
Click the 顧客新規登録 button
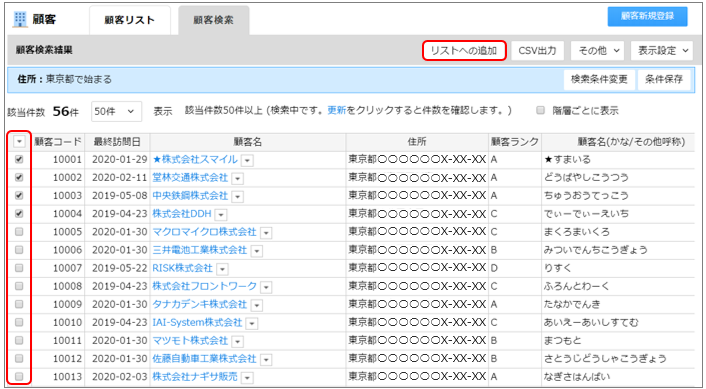coord(647,16)
